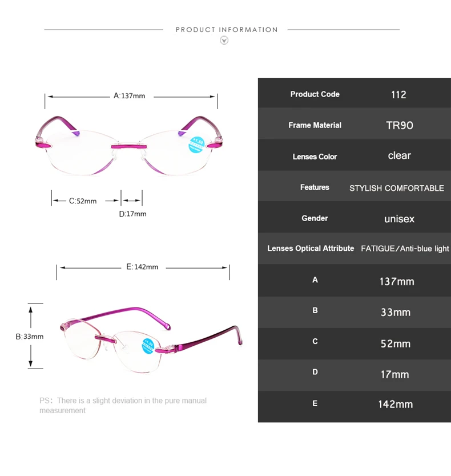The image size is (451, 476).
Task: Click the D:17mm bridge width label
Action: [x=132, y=214]
